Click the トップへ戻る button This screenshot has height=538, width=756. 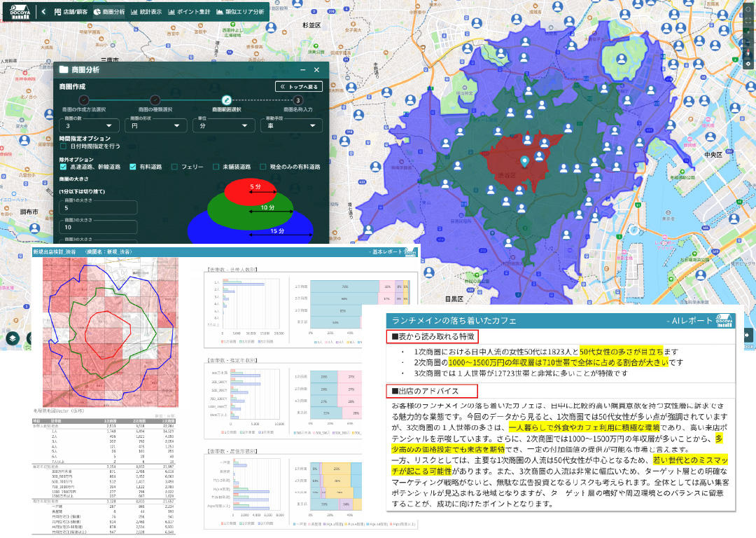point(299,87)
